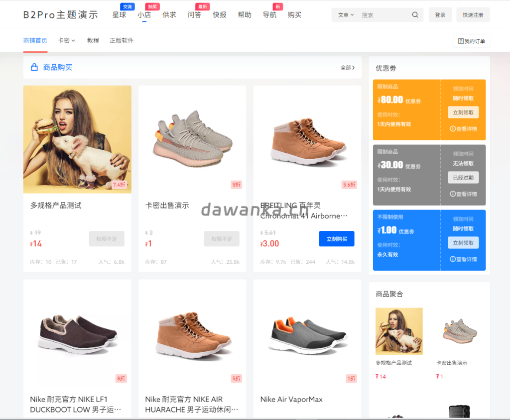
Task: Click the 7.4折 discount tag
Action: 120,185
